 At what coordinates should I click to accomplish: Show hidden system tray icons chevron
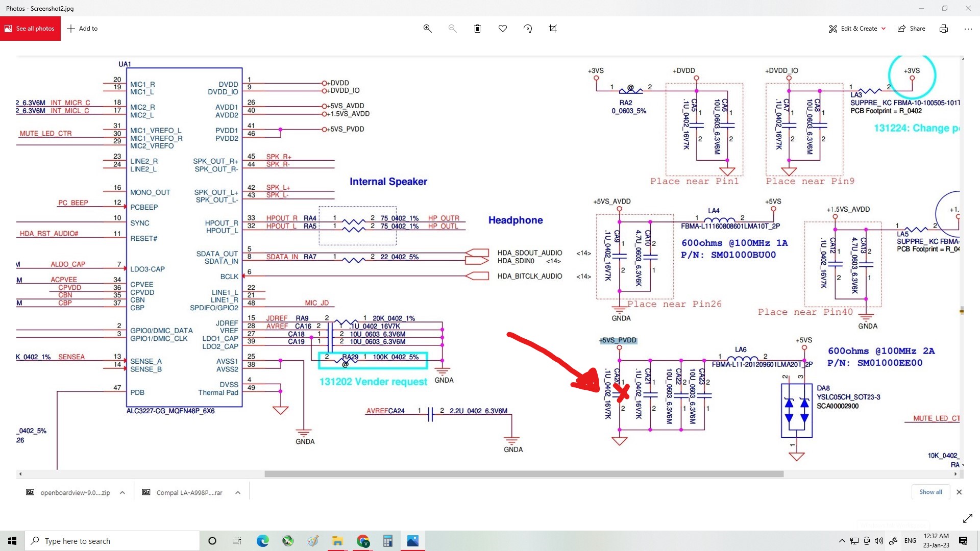(842, 541)
